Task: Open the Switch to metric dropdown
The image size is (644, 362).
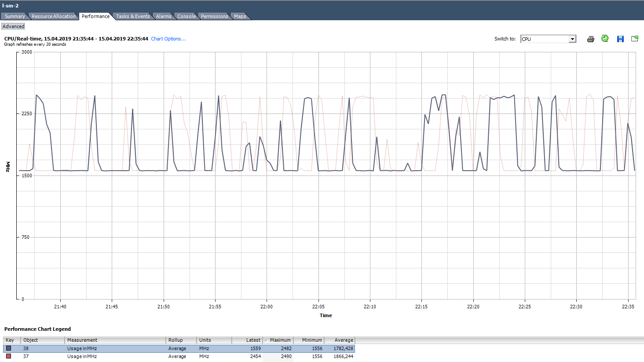Action: [x=572, y=39]
